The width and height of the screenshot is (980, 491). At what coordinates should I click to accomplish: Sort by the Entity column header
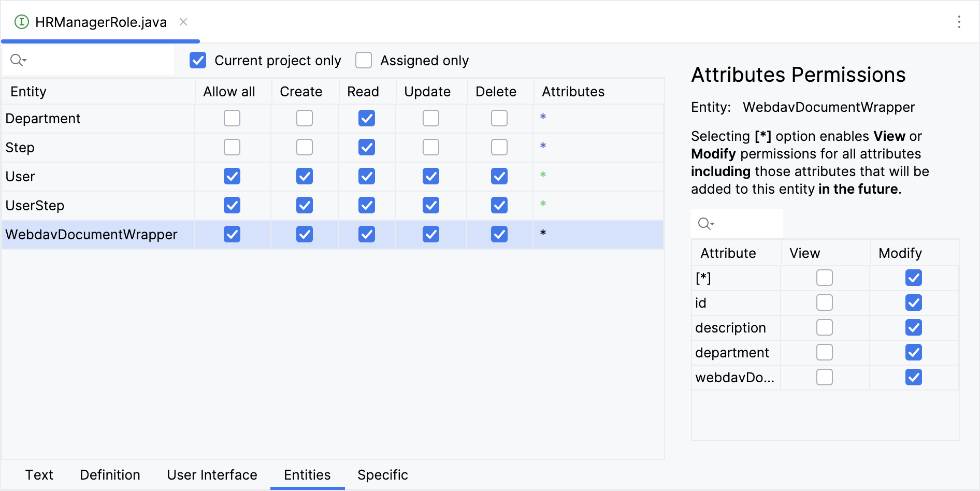coord(28,92)
